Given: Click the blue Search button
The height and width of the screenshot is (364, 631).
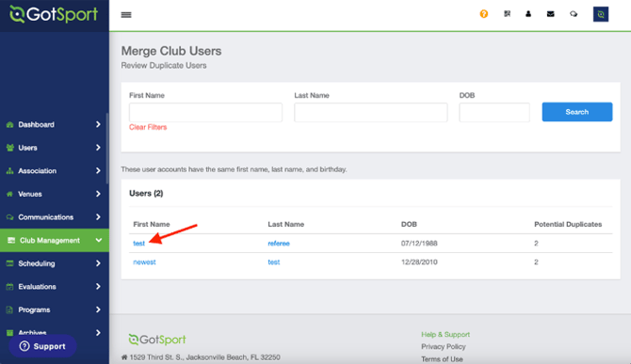Looking at the screenshot, I should tap(577, 112).
